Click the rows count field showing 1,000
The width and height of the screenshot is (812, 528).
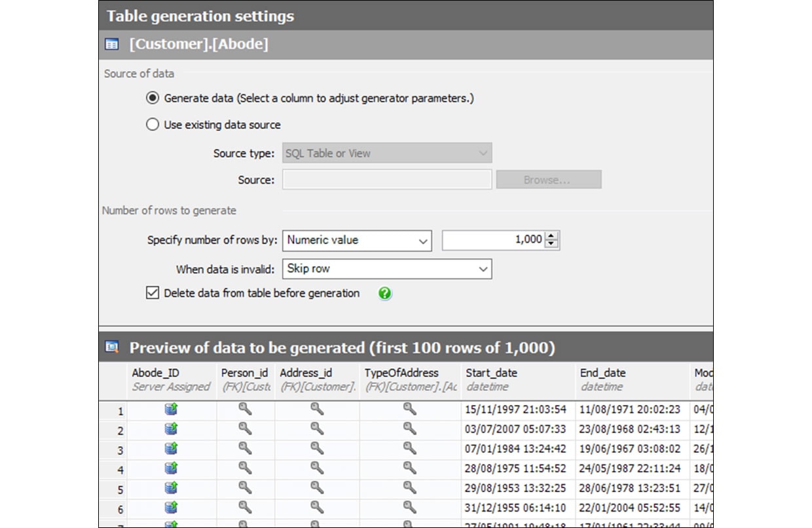(494, 240)
